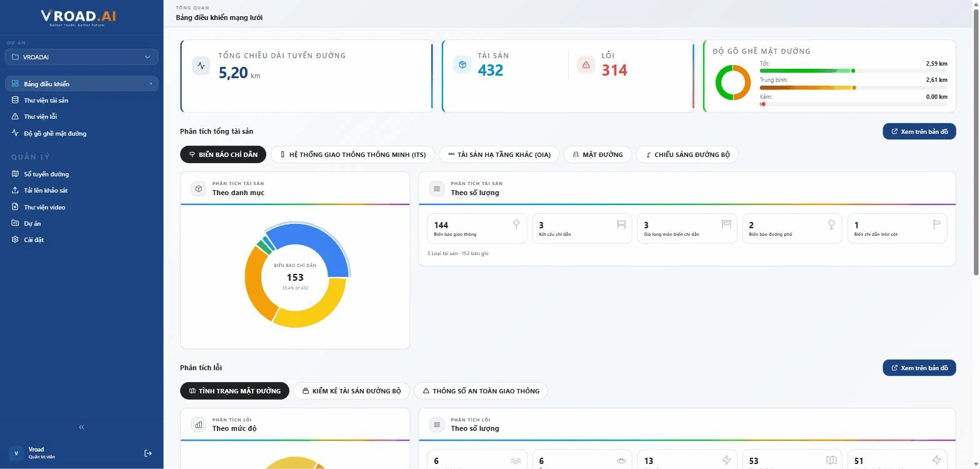Click the orange Trung bình roughness bar

pos(807,88)
